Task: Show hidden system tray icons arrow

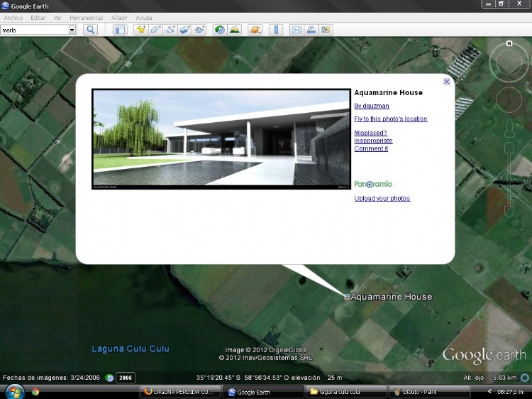Action: coord(489,392)
